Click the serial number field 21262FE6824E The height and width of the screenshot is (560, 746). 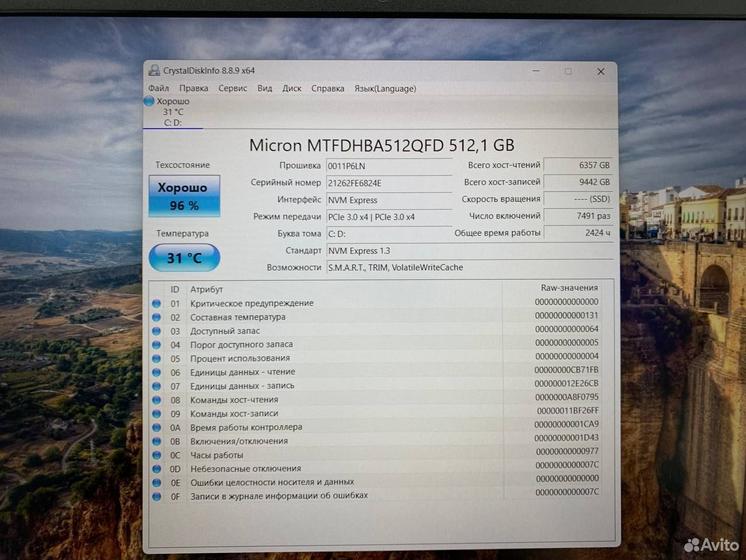click(389, 183)
